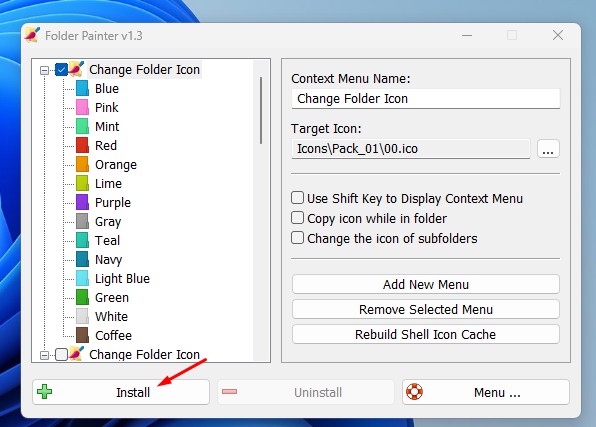Select the Gray folder icon swatch
The width and height of the screenshot is (596, 427).
[x=82, y=221]
